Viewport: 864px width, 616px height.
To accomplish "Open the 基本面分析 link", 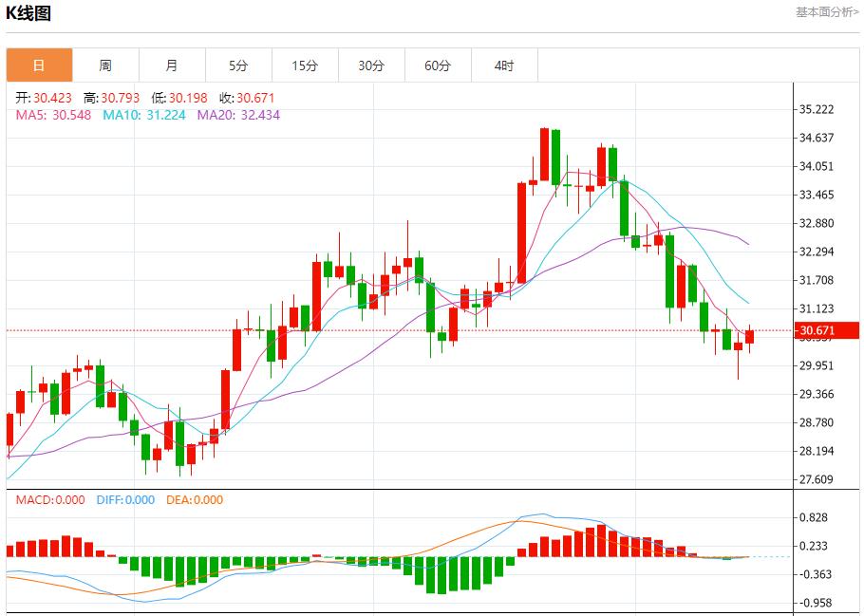I will click(x=827, y=12).
